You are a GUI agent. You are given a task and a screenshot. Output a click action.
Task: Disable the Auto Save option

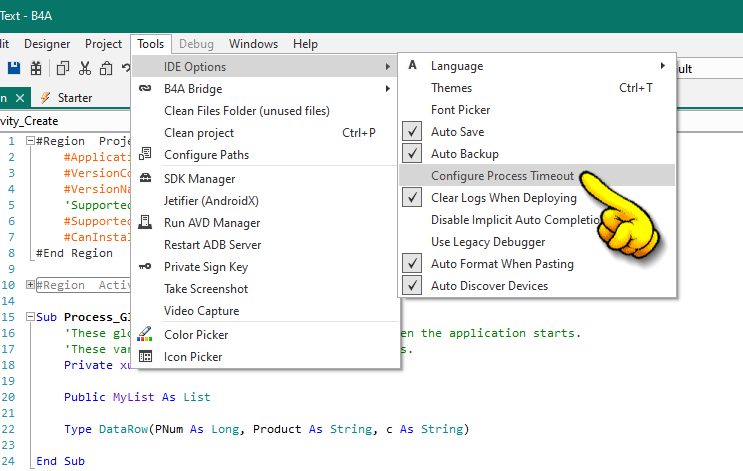[x=413, y=132]
